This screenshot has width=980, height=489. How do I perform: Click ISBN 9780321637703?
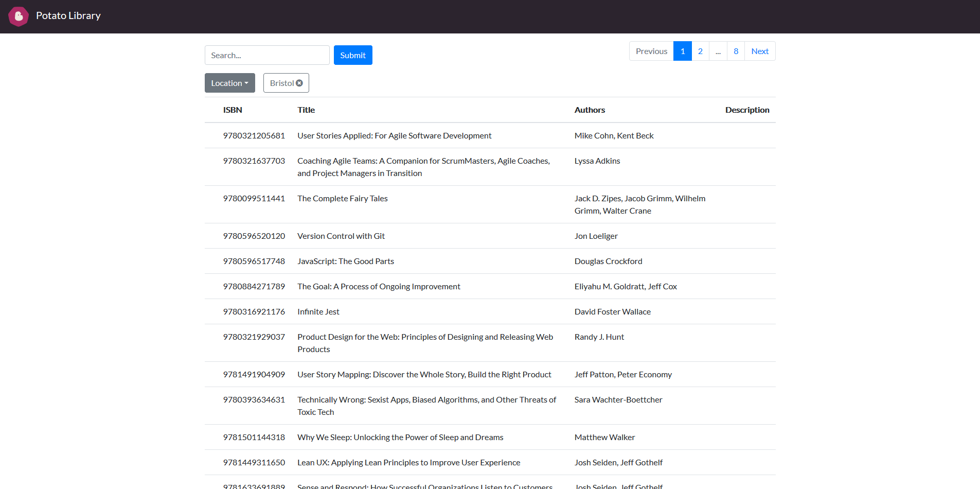254,161
